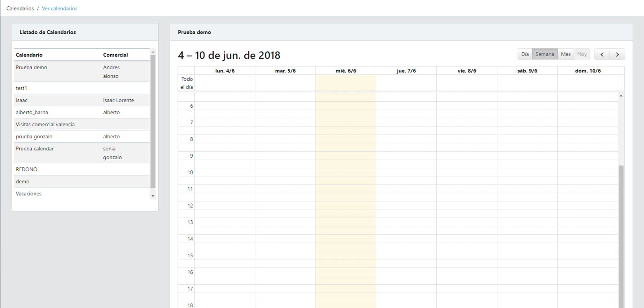
Task: Advance to next week with right arrow
Action: coord(617,54)
